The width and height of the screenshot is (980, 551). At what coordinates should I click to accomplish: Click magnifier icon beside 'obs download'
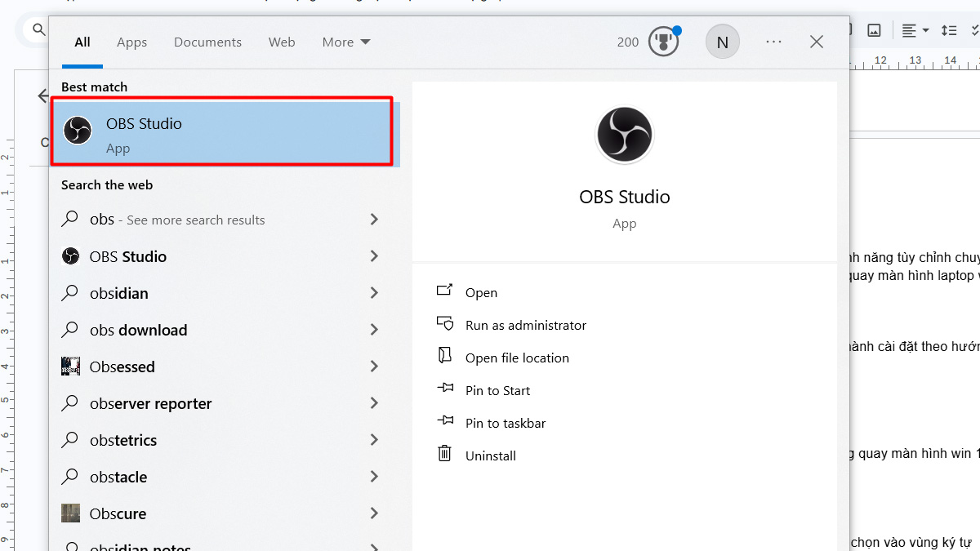point(71,330)
